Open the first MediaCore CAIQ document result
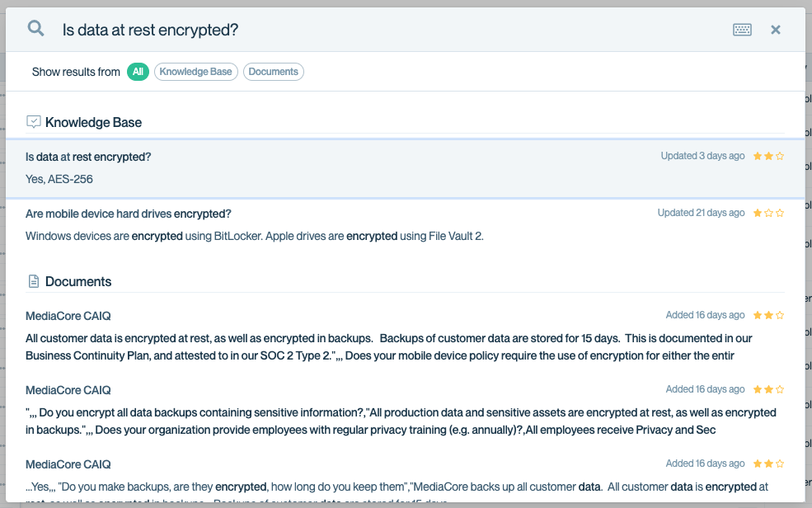The image size is (812, 508). tap(68, 316)
